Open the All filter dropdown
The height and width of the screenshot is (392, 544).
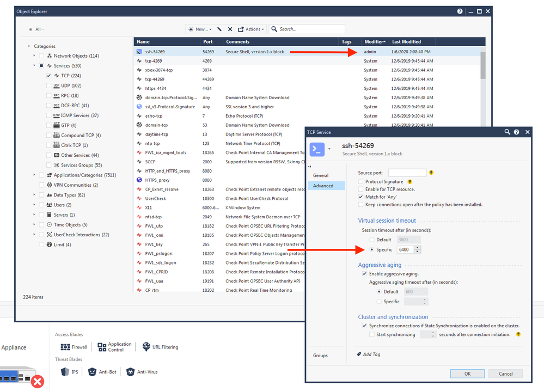pos(37,29)
